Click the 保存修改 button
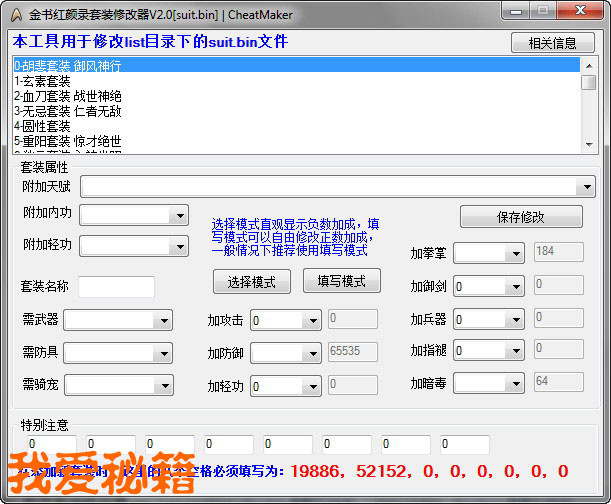 point(520,217)
